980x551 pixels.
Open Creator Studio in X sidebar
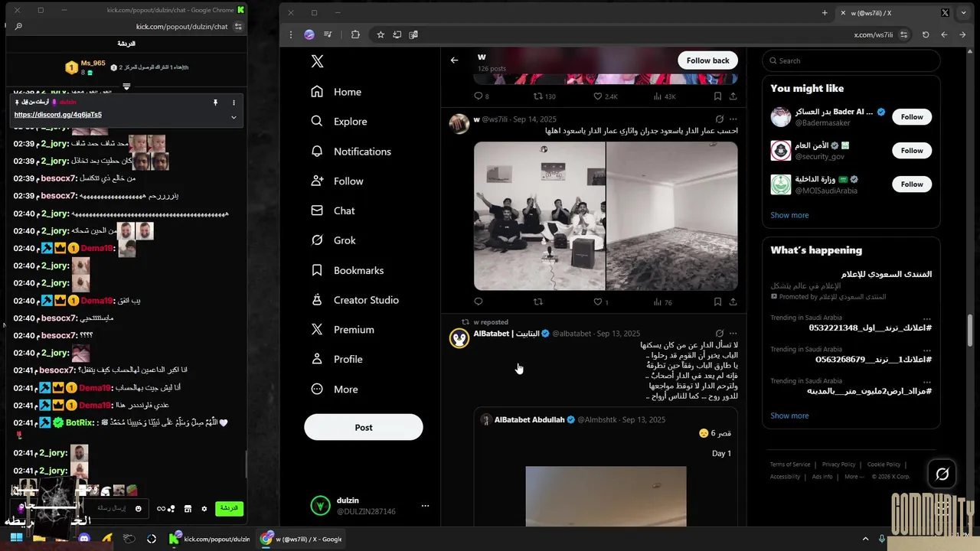[354, 300]
